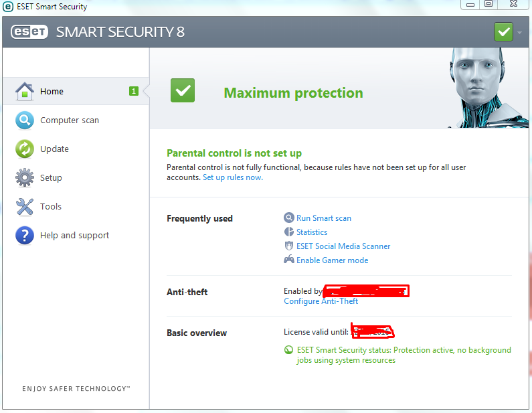
Task: Click Configure Anti-Theft link
Action: coord(321,301)
